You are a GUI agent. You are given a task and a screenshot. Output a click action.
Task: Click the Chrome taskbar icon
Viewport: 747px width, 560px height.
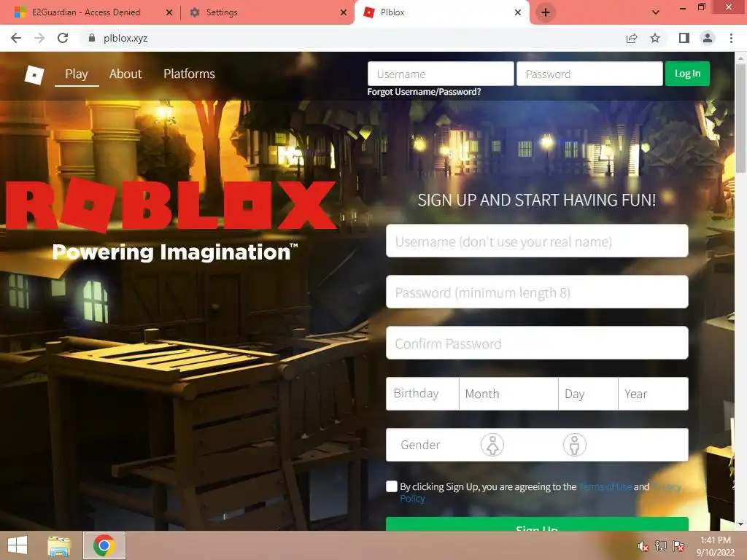(104, 545)
